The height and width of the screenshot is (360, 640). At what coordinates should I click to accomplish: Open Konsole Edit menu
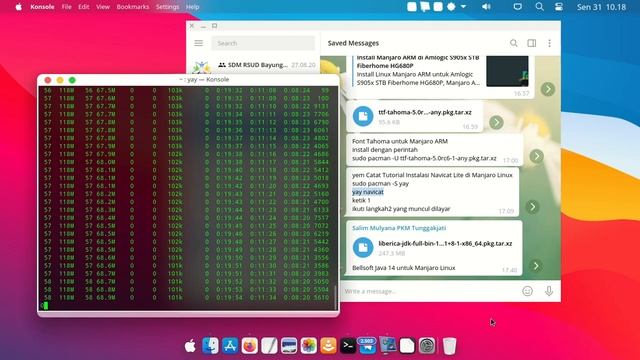(84, 7)
